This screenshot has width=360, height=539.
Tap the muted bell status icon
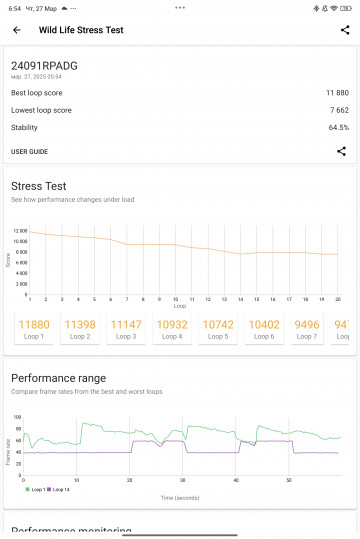(325, 9)
